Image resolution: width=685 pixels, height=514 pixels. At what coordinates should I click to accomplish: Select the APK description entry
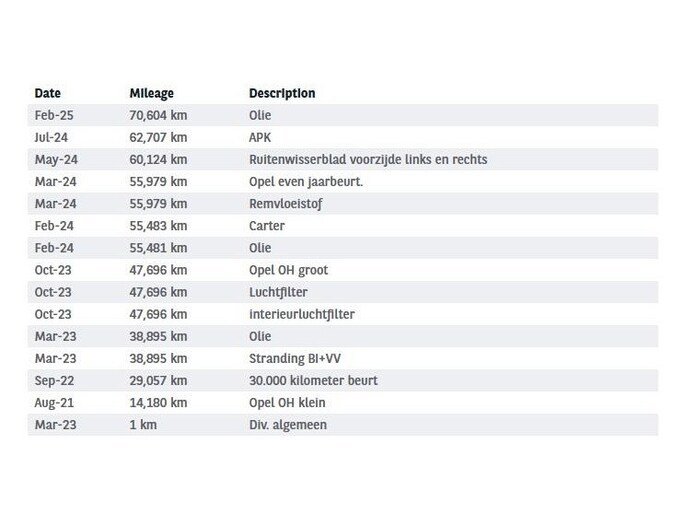pyautogui.click(x=260, y=137)
